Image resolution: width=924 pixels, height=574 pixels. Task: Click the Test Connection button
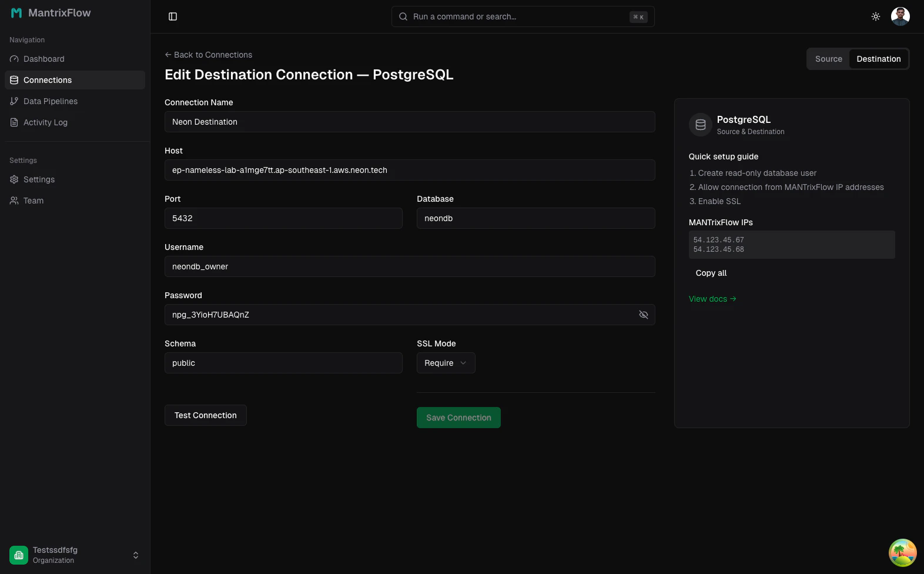tap(206, 415)
